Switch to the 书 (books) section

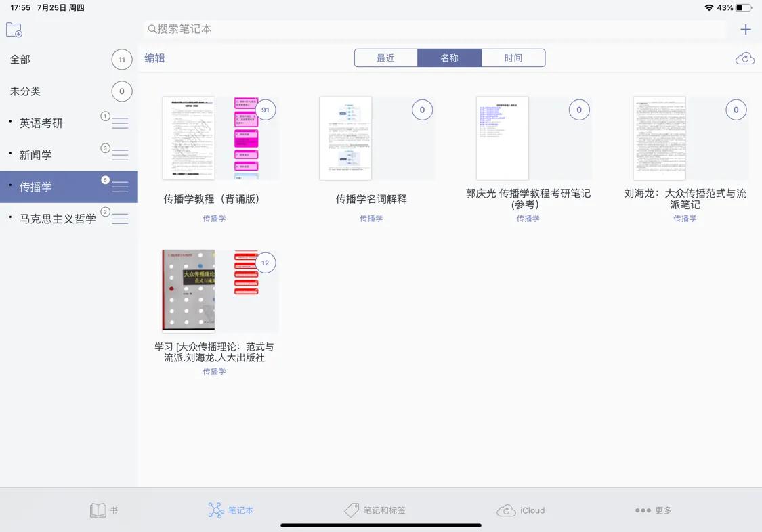(x=104, y=510)
